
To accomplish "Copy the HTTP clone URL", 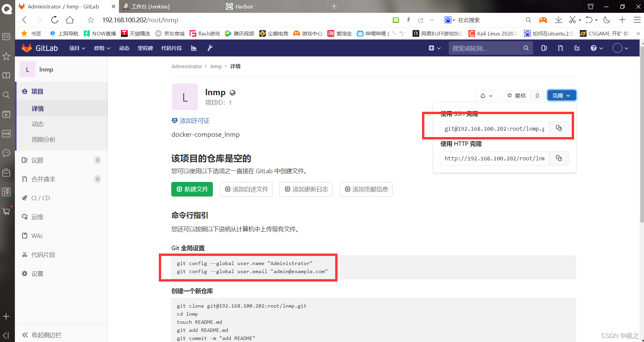I will [559, 158].
